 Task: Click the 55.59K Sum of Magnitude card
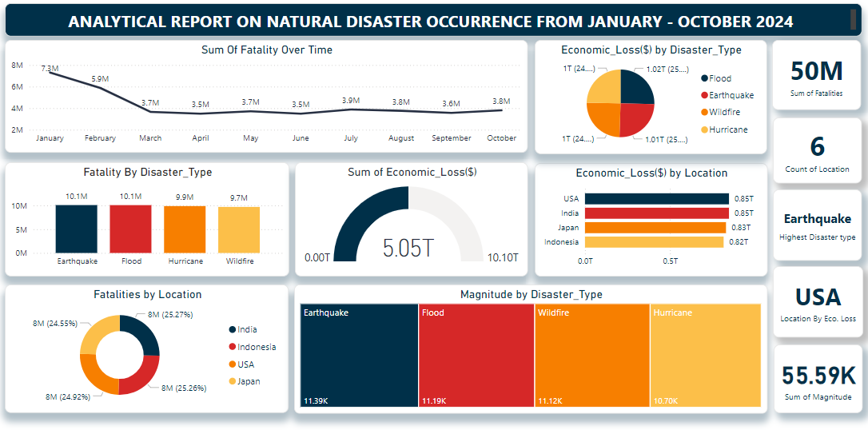click(817, 379)
